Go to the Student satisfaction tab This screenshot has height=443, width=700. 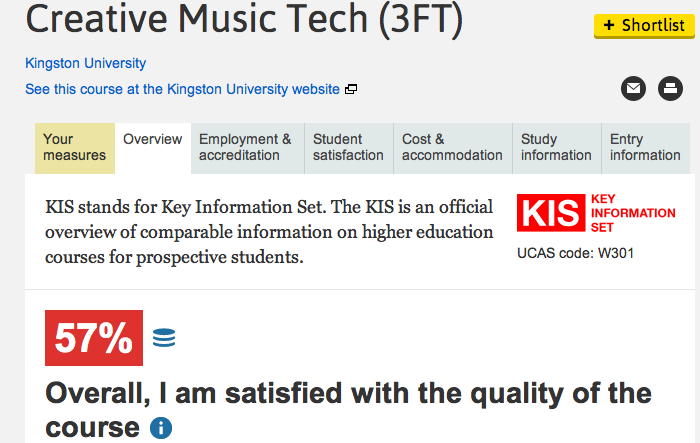348,147
